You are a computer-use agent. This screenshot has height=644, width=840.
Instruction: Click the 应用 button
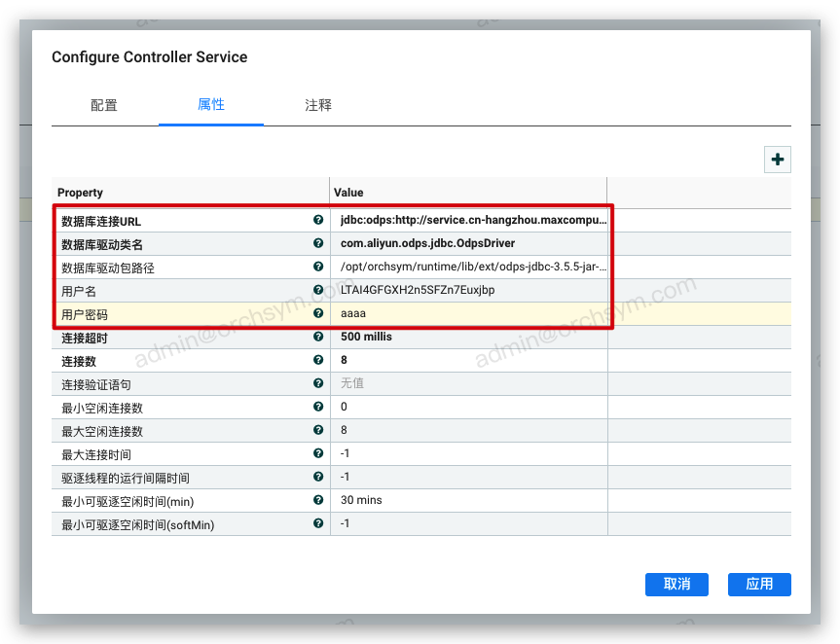[x=759, y=584]
